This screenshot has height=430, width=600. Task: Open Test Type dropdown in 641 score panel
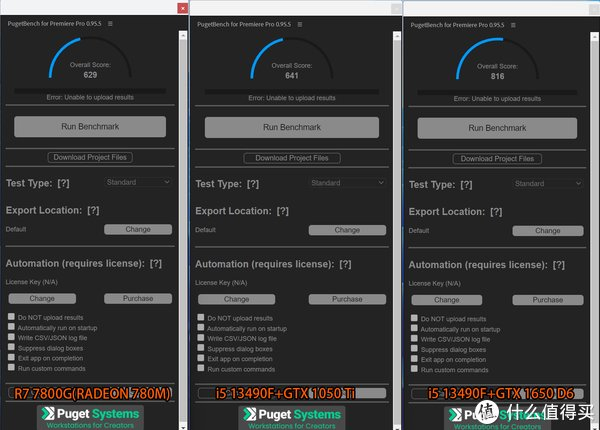point(347,183)
